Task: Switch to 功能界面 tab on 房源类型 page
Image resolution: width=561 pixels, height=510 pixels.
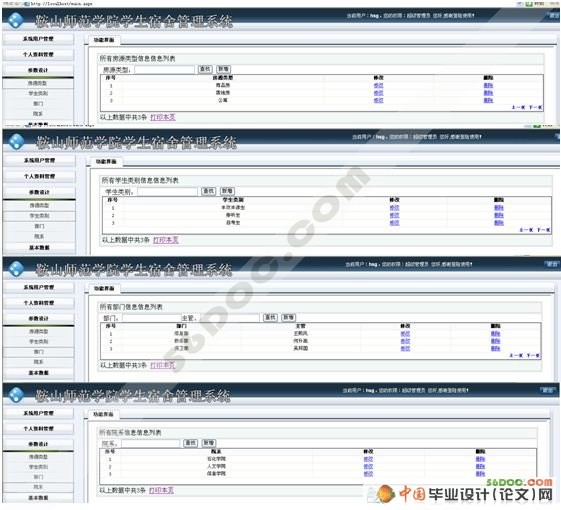Action: [x=104, y=40]
